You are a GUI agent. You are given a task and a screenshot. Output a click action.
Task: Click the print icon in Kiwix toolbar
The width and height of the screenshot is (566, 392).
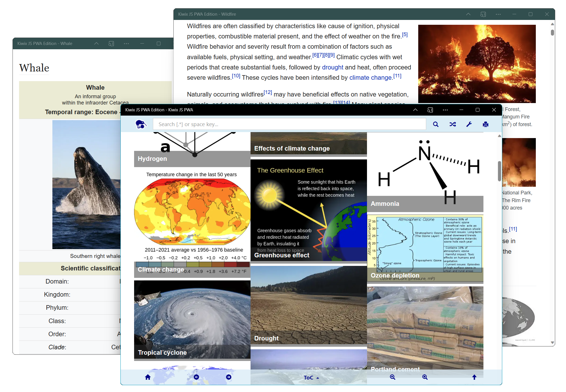point(486,124)
